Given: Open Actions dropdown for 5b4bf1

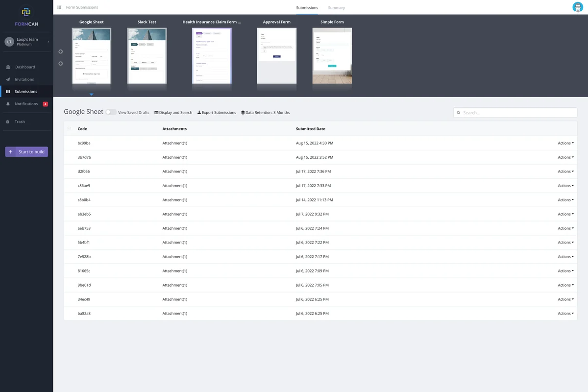Looking at the screenshot, I should pyautogui.click(x=566, y=243).
